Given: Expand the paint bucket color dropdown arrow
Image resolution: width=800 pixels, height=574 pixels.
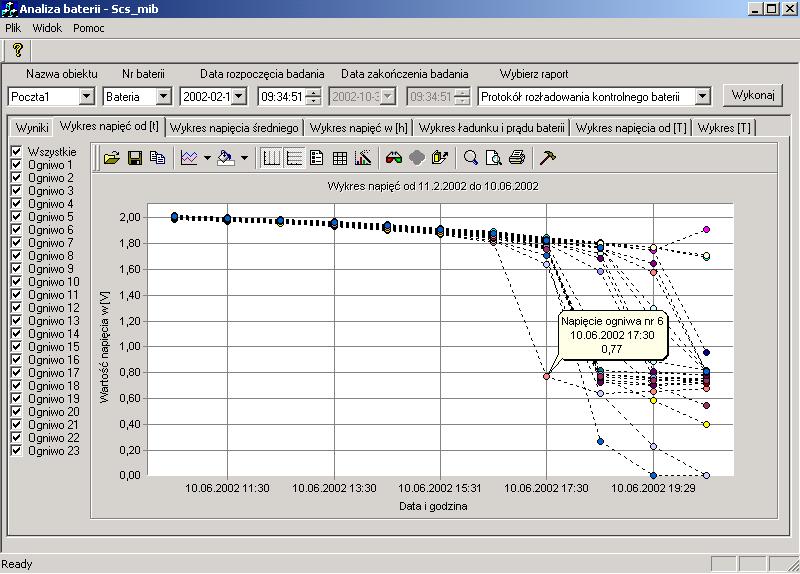Looking at the screenshot, I should point(244,158).
